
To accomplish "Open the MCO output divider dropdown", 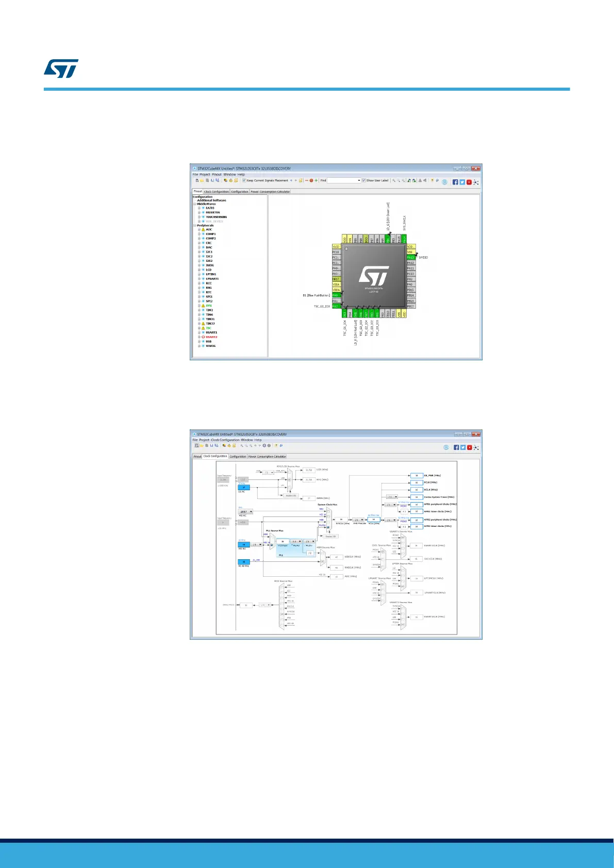I will pyautogui.click(x=265, y=605).
